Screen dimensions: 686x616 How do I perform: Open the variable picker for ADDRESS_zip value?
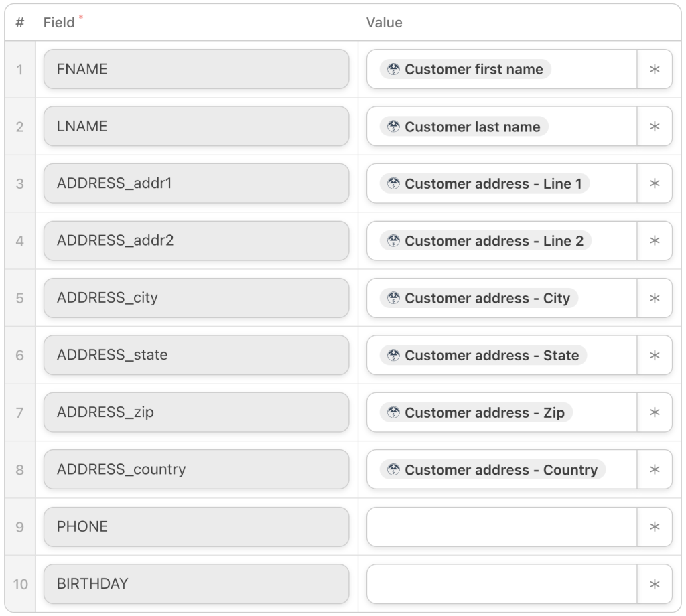coord(655,412)
